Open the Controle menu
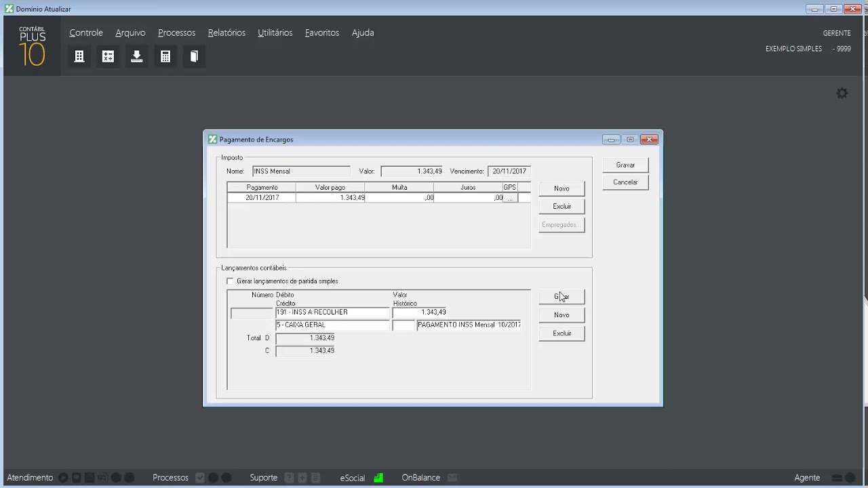Image resolution: width=868 pixels, height=488 pixels. [x=86, y=33]
